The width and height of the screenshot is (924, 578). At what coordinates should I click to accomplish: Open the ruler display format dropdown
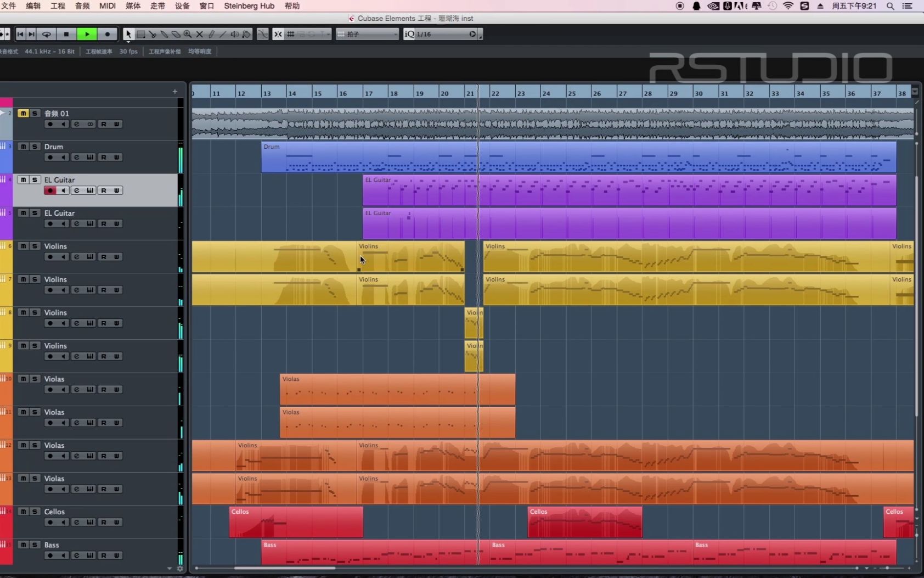tap(915, 92)
